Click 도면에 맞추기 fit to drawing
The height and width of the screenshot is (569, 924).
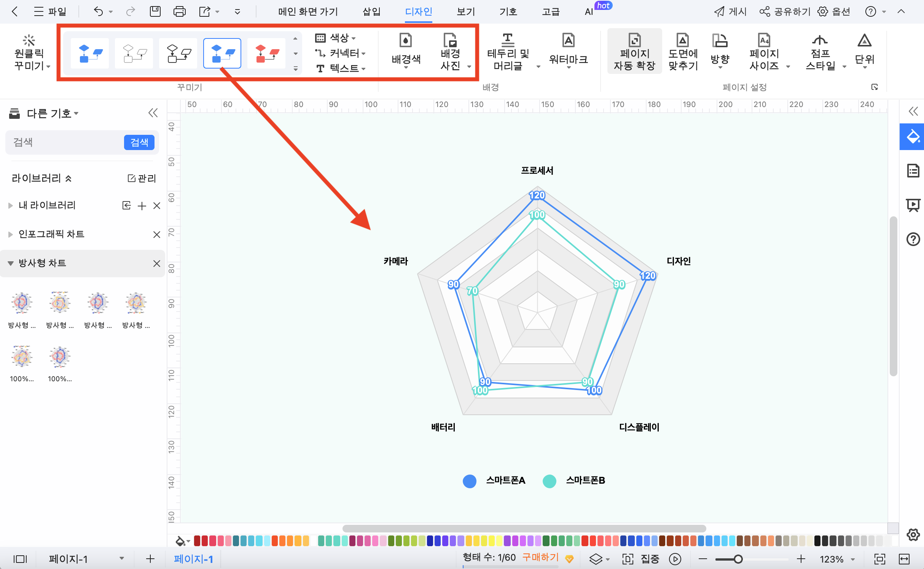click(683, 52)
